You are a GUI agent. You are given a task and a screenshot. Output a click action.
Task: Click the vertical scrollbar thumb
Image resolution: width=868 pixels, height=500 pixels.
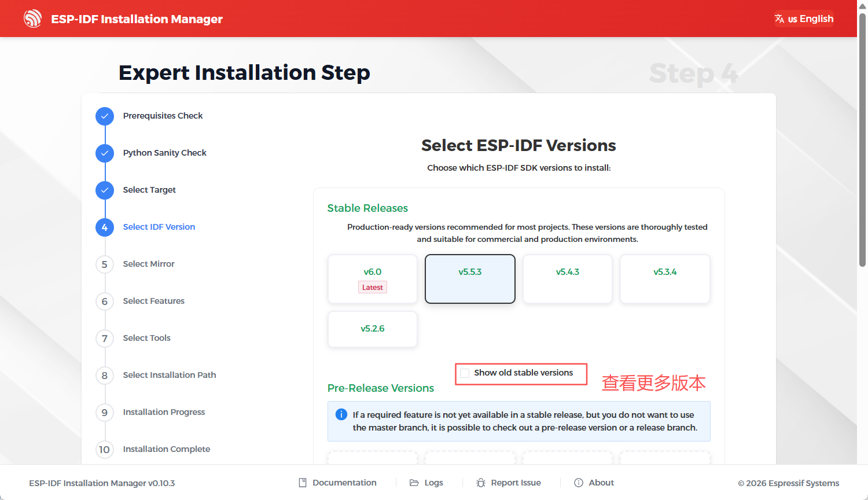click(862, 139)
